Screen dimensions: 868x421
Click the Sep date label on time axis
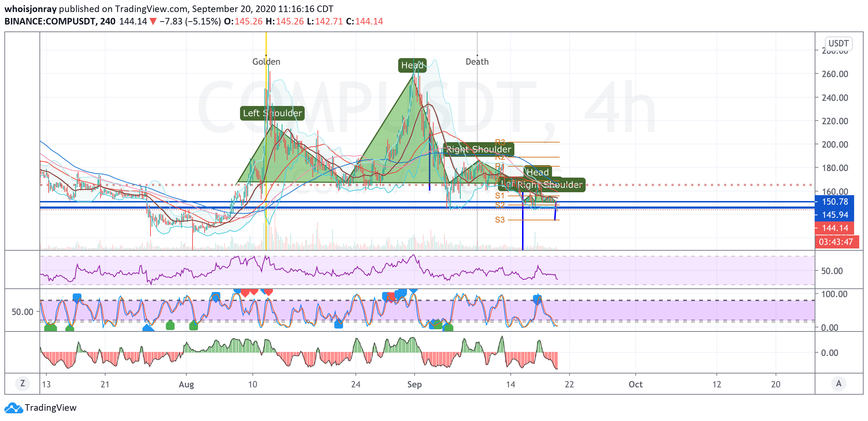tap(415, 384)
